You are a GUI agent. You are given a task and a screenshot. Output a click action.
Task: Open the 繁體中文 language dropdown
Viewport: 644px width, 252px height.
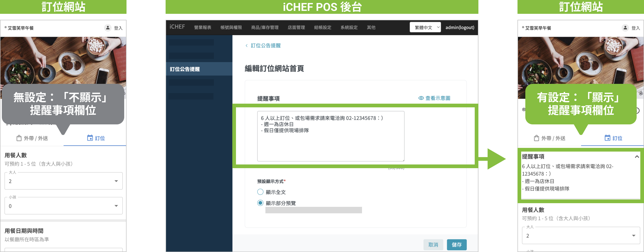click(425, 27)
